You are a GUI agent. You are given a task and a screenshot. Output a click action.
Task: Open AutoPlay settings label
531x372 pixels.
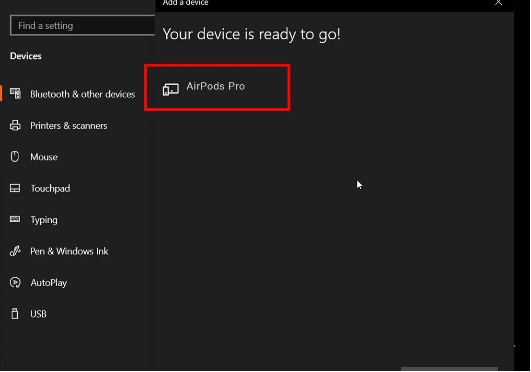coord(49,283)
